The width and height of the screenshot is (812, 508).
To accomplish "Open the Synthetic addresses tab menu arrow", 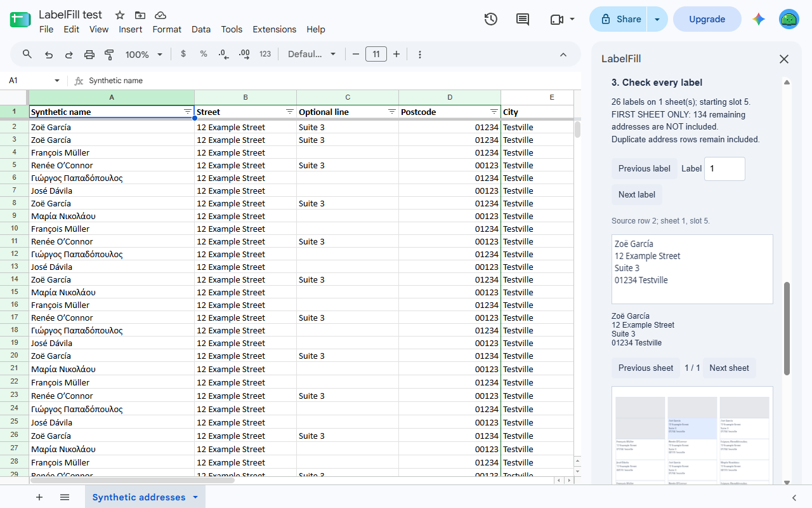I will tap(195, 497).
